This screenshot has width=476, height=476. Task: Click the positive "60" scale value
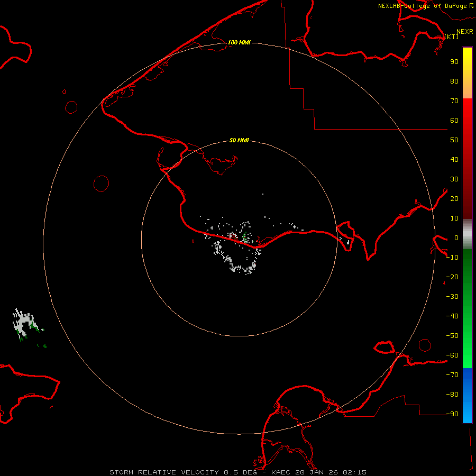[454, 120]
